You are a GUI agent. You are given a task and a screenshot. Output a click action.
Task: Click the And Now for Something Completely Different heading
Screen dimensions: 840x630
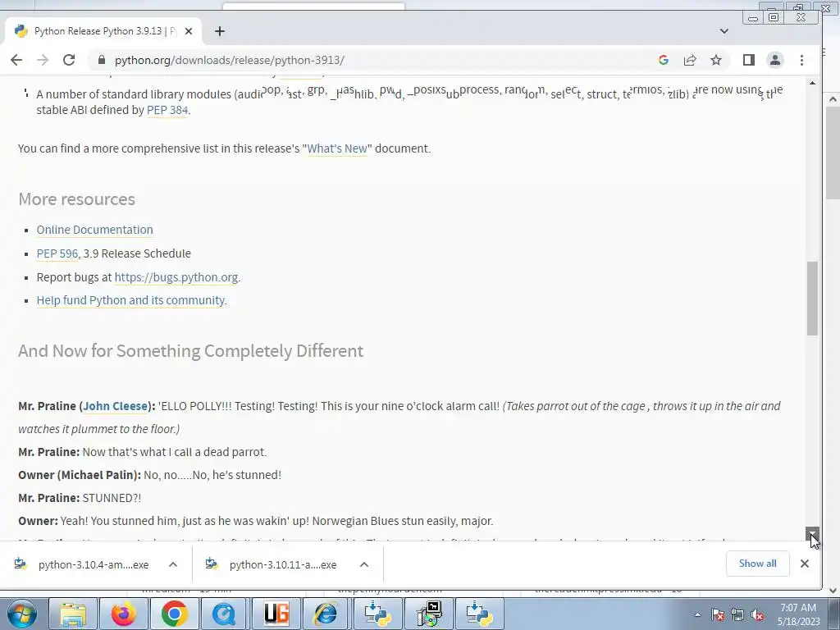(190, 351)
